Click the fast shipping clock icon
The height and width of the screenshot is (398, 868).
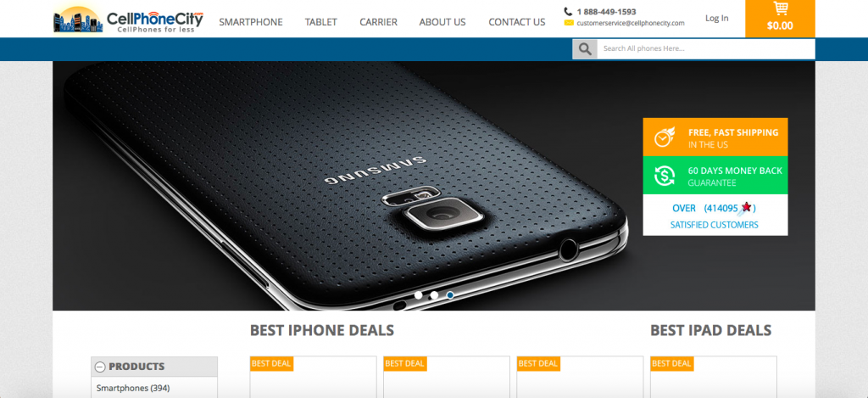[665, 137]
